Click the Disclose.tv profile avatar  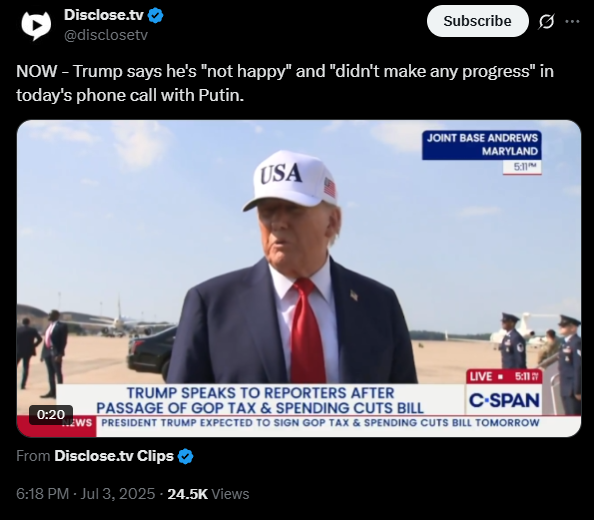click(36, 25)
